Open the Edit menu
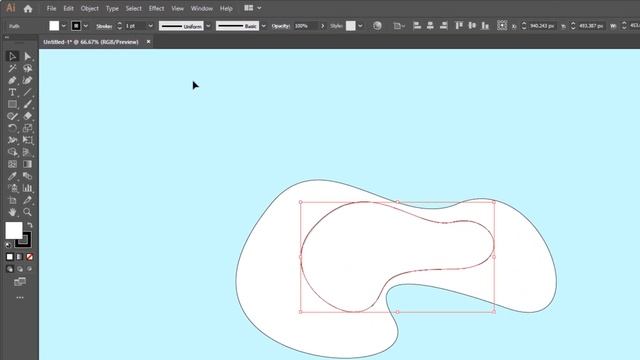Screen dimensions: 640x360 [69, 8]
